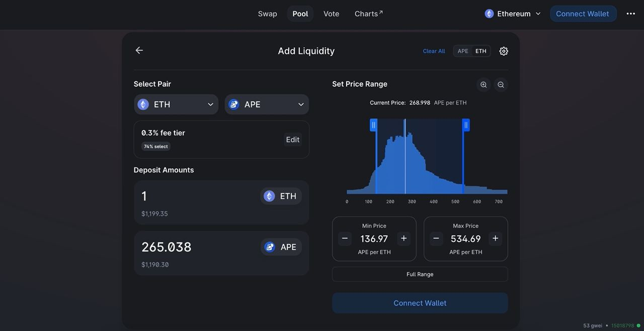Click the $1,190.30 APE value text
Image resolution: width=644 pixels, height=331 pixels.
[x=155, y=264]
